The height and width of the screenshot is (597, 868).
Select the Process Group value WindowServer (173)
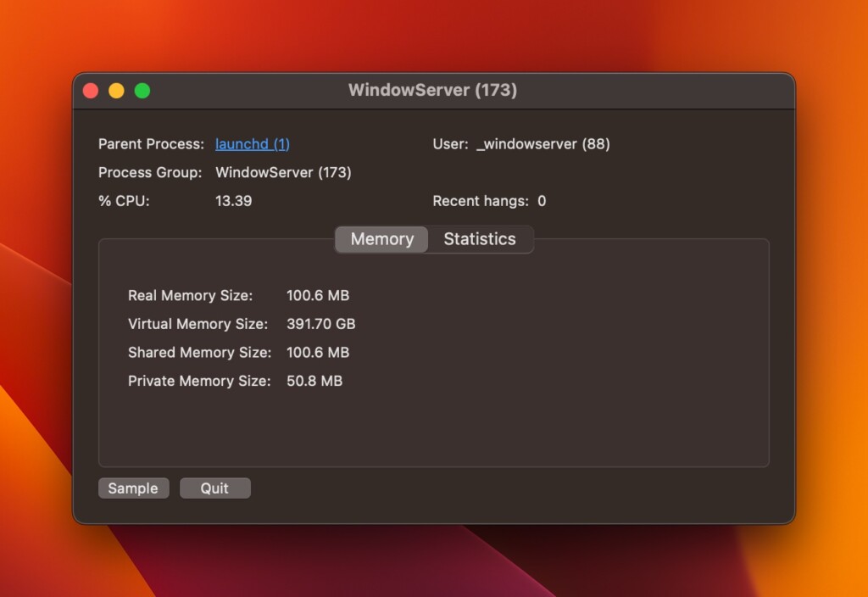coord(283,173)
